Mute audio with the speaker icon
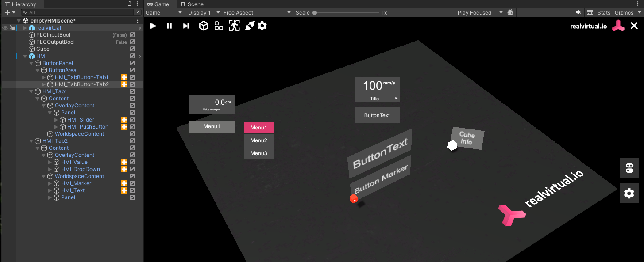The image size is (644, 262). tap(578, 13)
